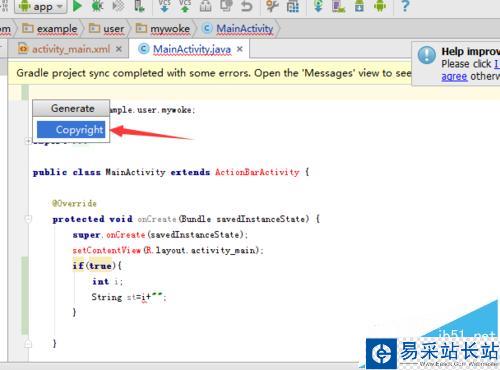Click 'public class MainActivity' declaration

click(99, 172)
